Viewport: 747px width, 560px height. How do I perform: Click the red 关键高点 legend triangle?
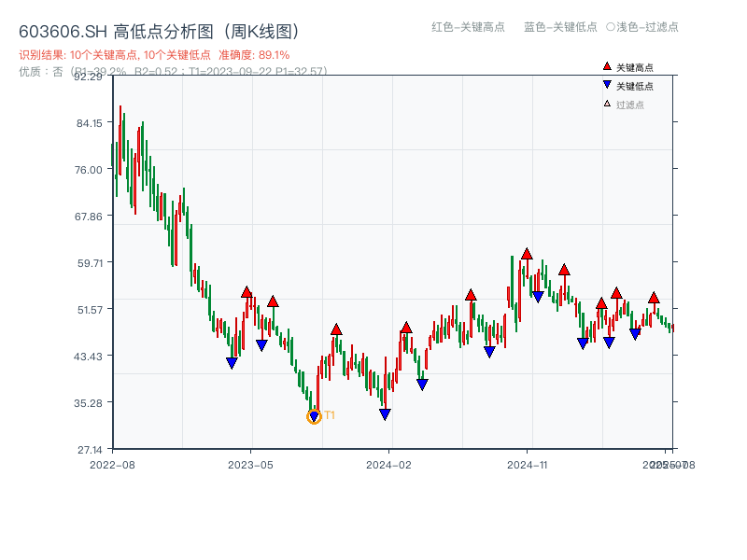[607, 66]
